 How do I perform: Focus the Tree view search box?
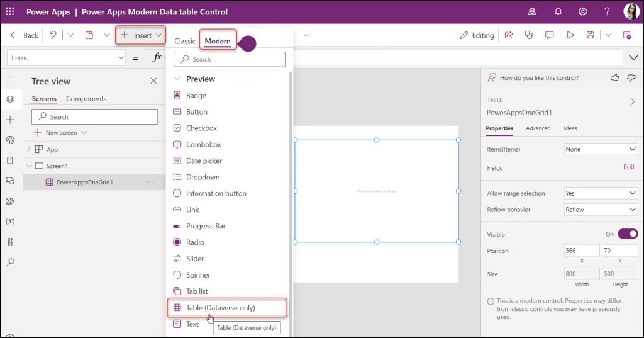coord(94,117)
